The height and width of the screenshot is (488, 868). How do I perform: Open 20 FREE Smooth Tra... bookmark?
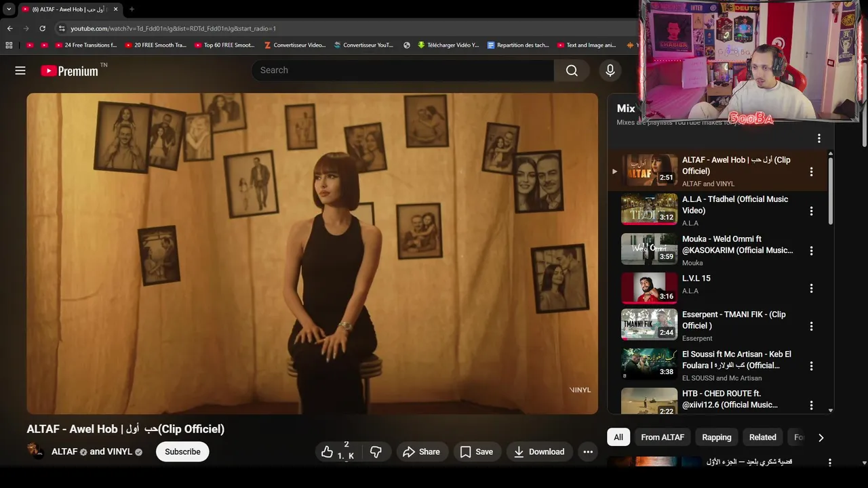tap(155, 45)
